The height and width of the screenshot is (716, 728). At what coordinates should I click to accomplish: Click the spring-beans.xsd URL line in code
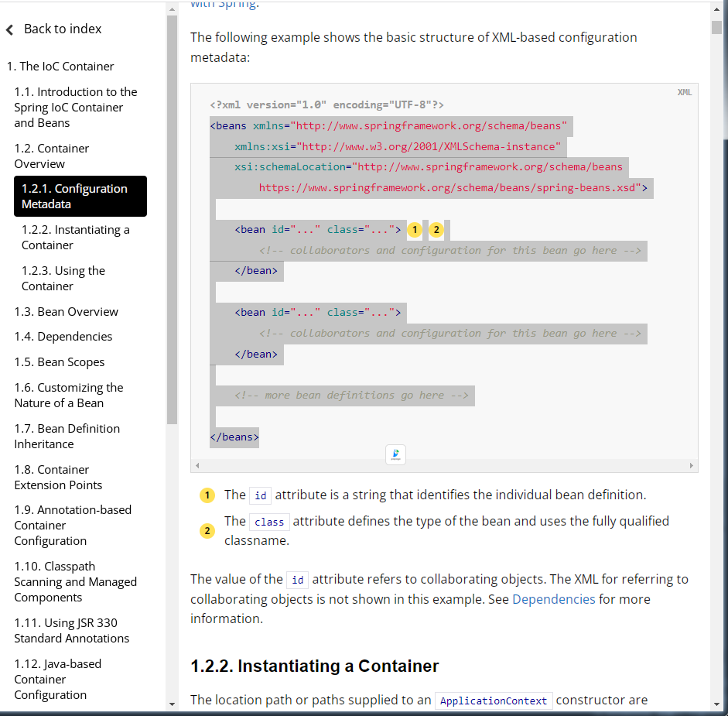point(453,188)
